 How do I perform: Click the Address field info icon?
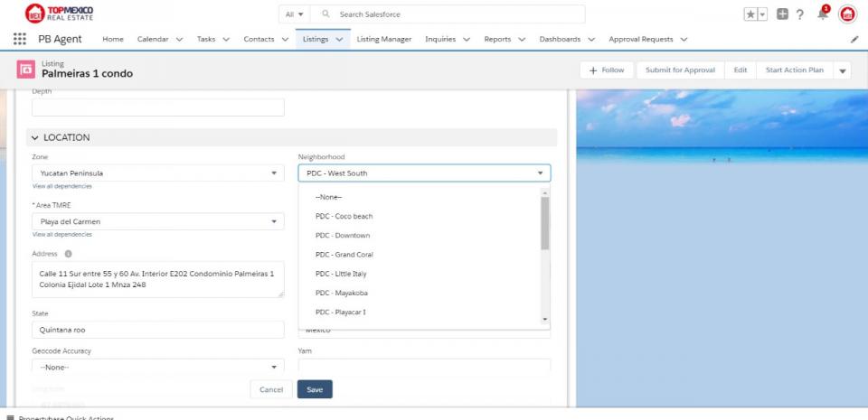[67, 254]
